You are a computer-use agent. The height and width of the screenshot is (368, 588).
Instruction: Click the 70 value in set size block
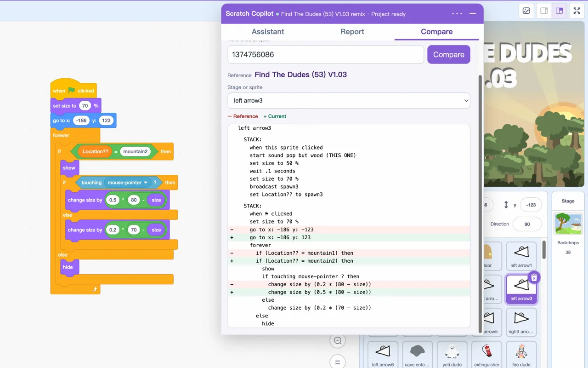pyautogui.click(x=85, y=106)
